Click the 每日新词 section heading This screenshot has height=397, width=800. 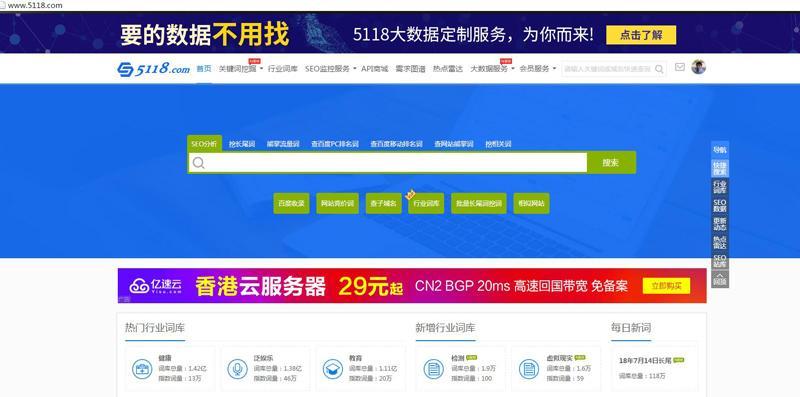pyautogui.click(x=631, y=328)
